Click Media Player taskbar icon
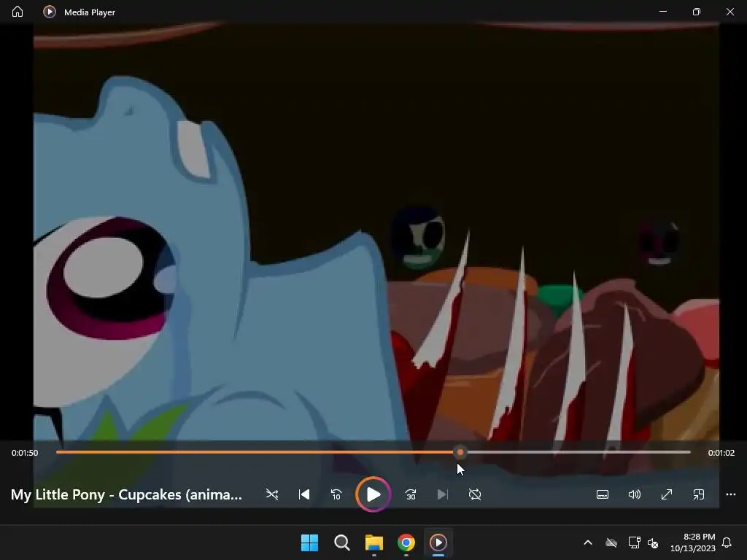 (x=438, y=542)
